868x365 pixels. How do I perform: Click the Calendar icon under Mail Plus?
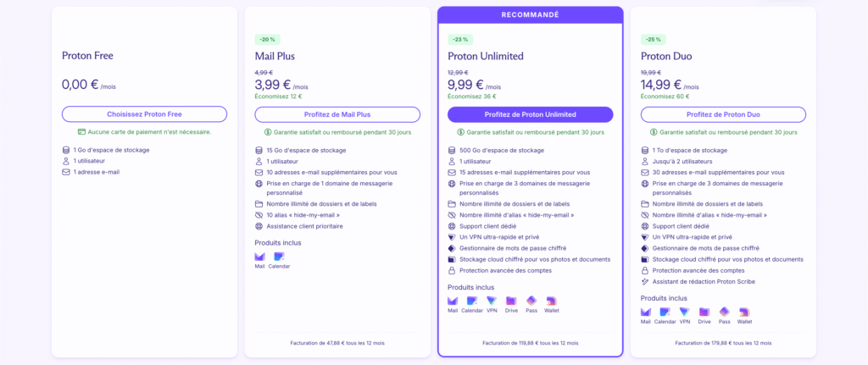point(279,257)
